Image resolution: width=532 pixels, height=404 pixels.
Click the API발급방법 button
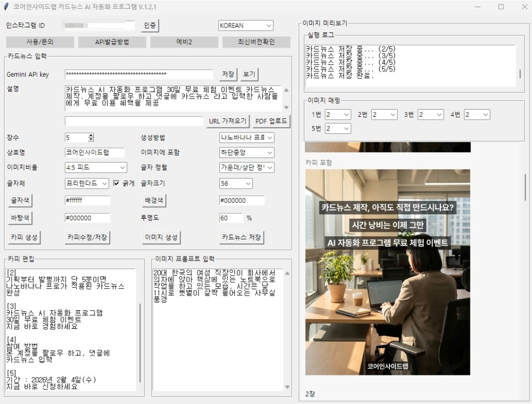click(x=112, y=42)
